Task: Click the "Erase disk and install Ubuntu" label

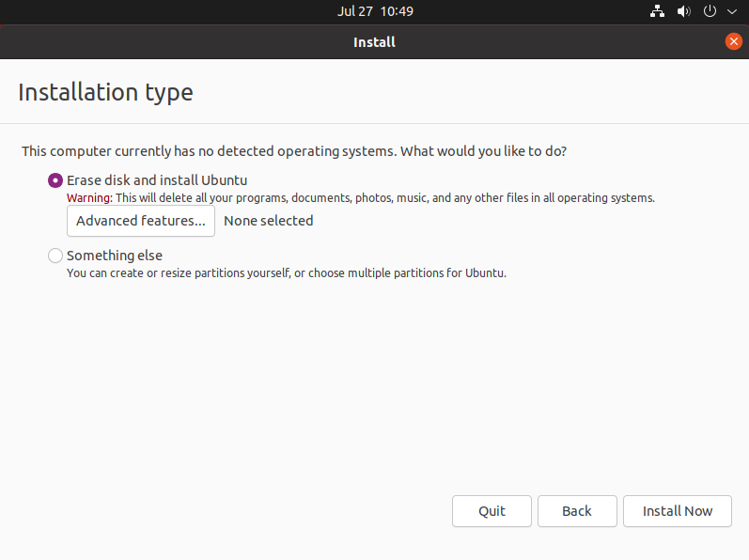Action: tap(157, 180)
